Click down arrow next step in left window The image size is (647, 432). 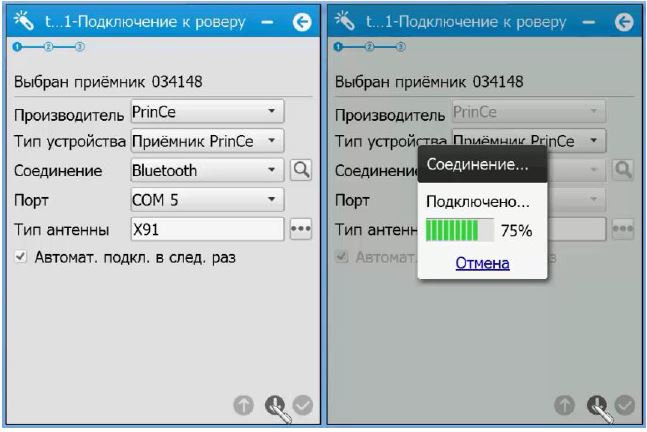point(274,405)
